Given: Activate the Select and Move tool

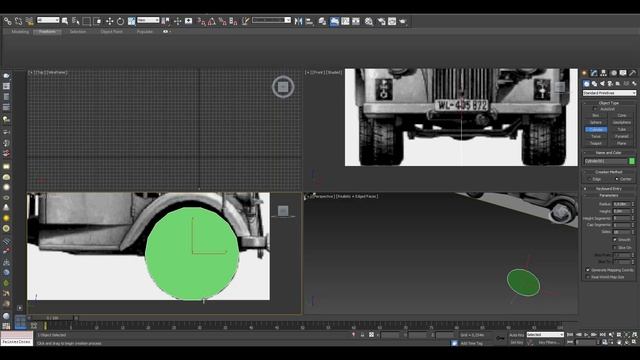Looking at the screenshot, I should pyautogui.click(x=109, y=21).
